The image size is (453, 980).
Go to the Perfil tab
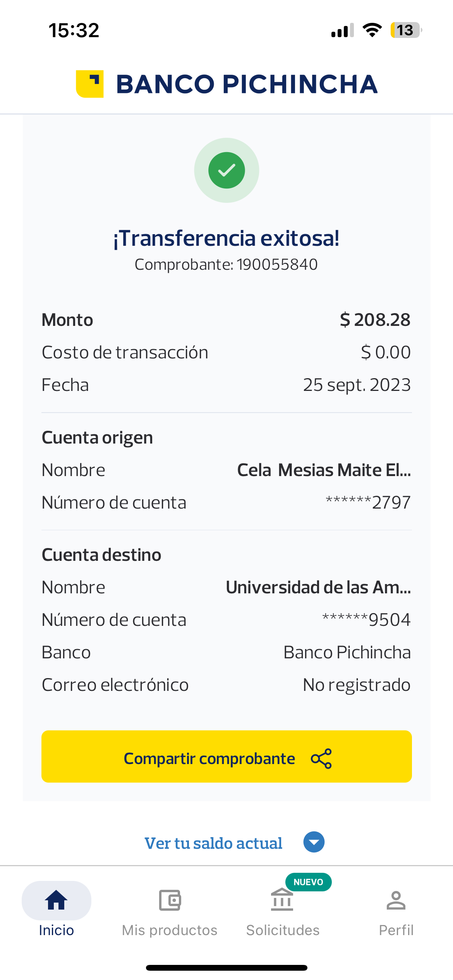point(396,930)
